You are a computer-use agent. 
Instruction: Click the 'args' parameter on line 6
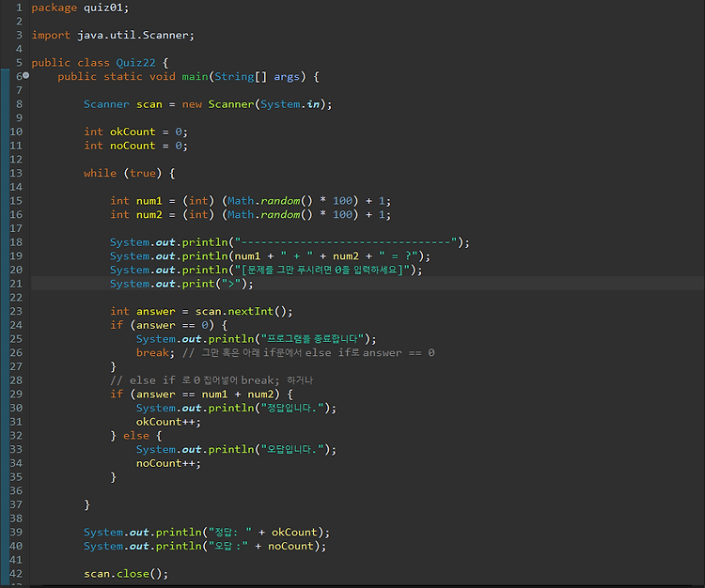(x=287, y=77)
